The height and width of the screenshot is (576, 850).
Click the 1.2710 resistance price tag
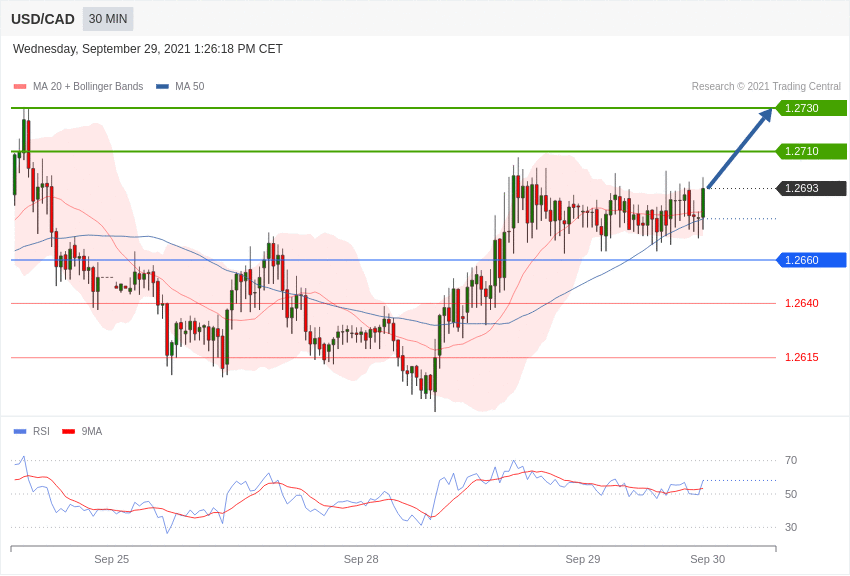(x=812, y=151)
